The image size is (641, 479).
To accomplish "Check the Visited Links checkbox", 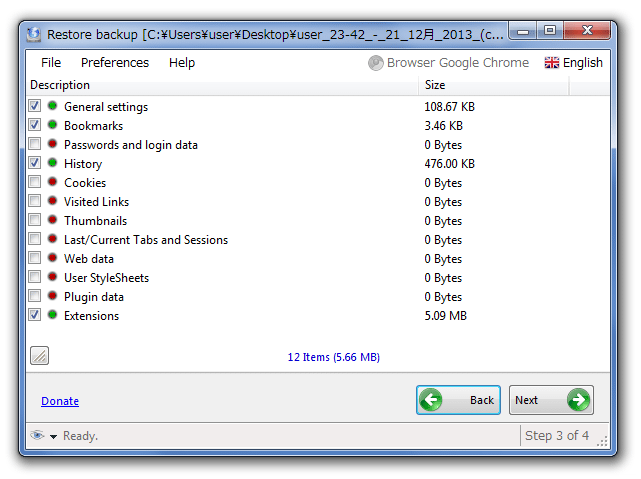I will [35, 201].
